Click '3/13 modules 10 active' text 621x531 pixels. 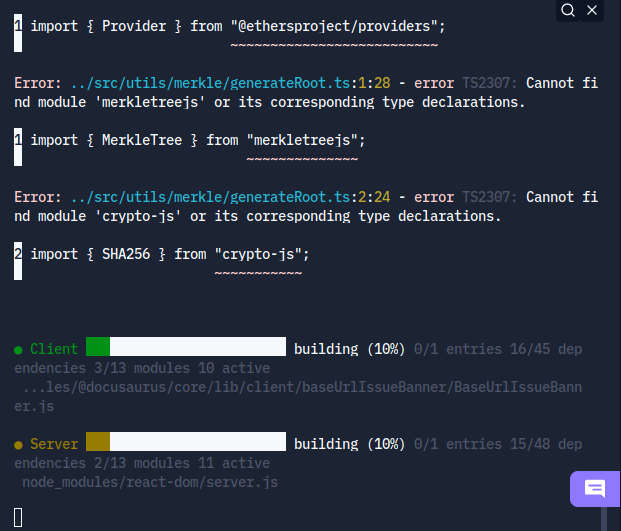(182, 368)
